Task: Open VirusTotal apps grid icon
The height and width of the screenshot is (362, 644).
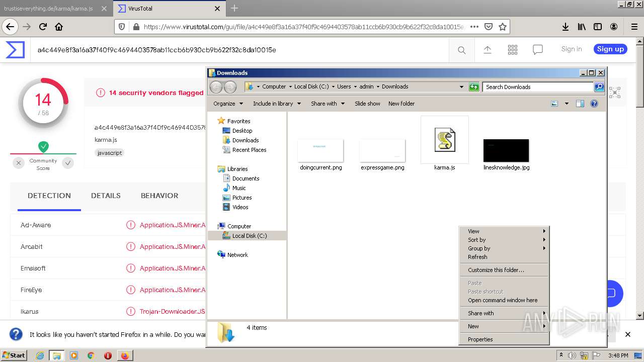Action: pos(513,49)
